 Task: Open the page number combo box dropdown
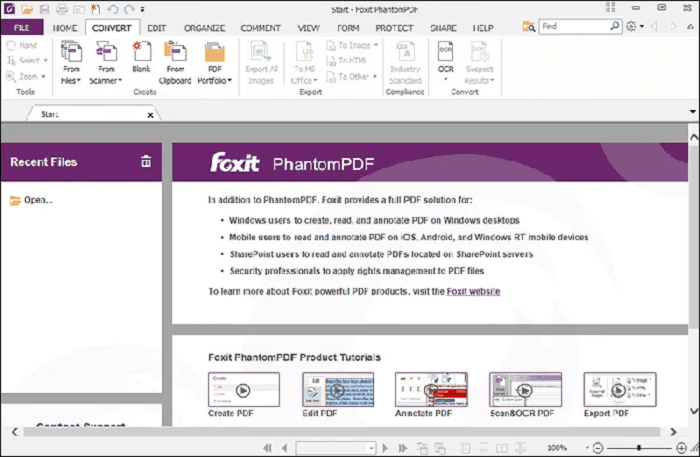(x=371, y=448)
